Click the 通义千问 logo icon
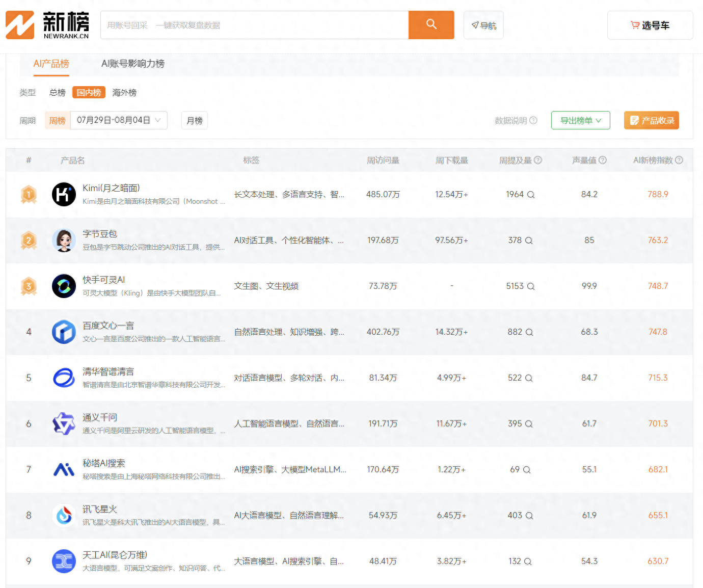This screenshot has width=703, height=588. click(x=64, y=423)
